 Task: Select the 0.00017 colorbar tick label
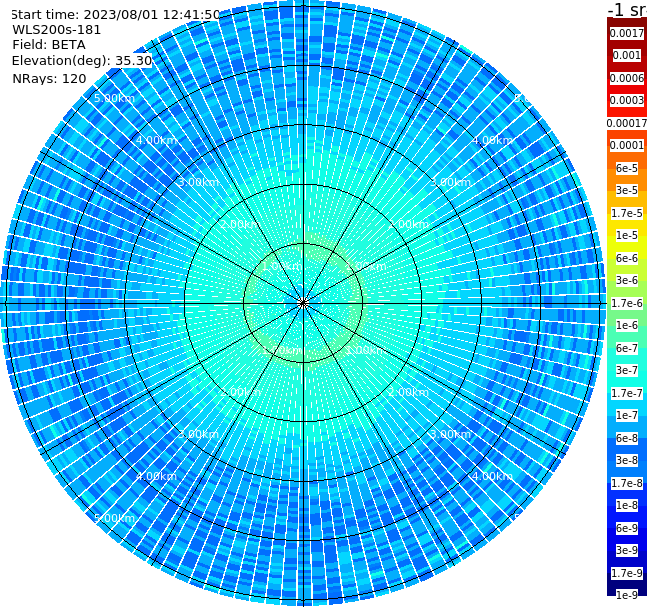[x=627, y=123]
